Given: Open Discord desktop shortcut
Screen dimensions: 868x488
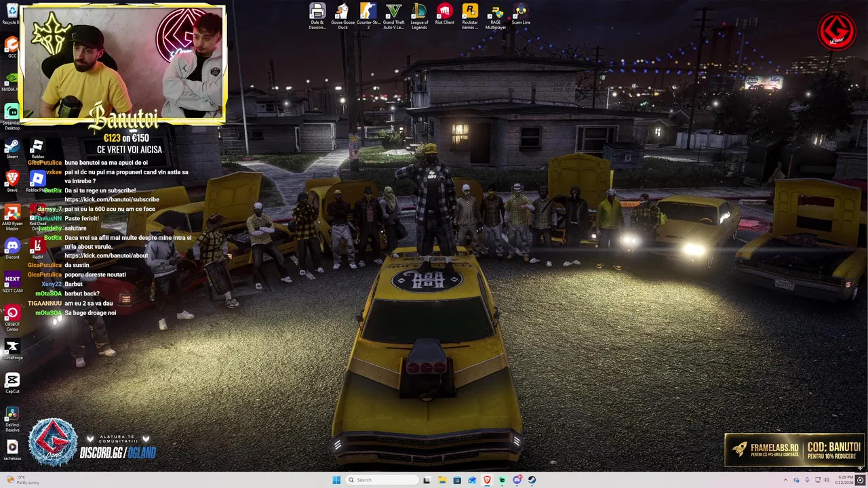Looking at the screenshot, I should 12,249.
